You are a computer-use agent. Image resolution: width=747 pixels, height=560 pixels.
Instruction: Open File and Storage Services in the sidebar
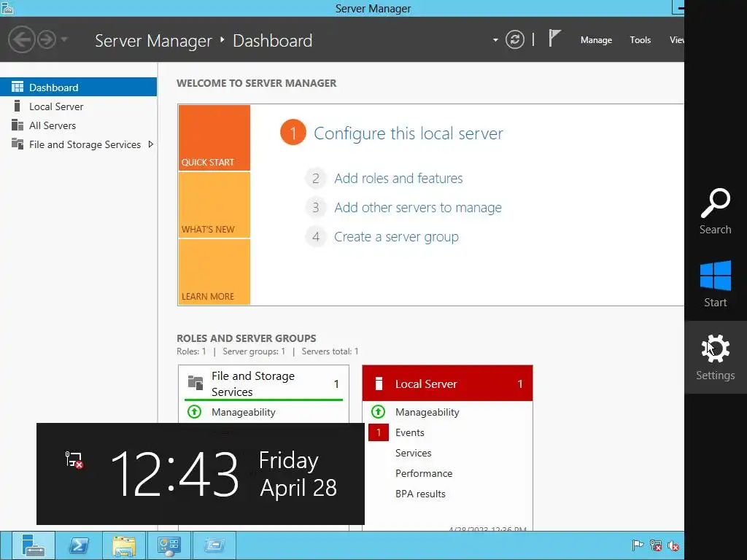[x=78, y=144]
